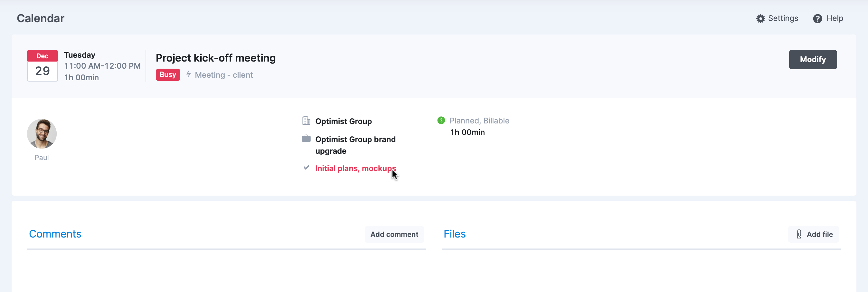The height and width of the screenshot is (292, 868).
Task: Click the Add file button
Action: [x=813, y=234]
